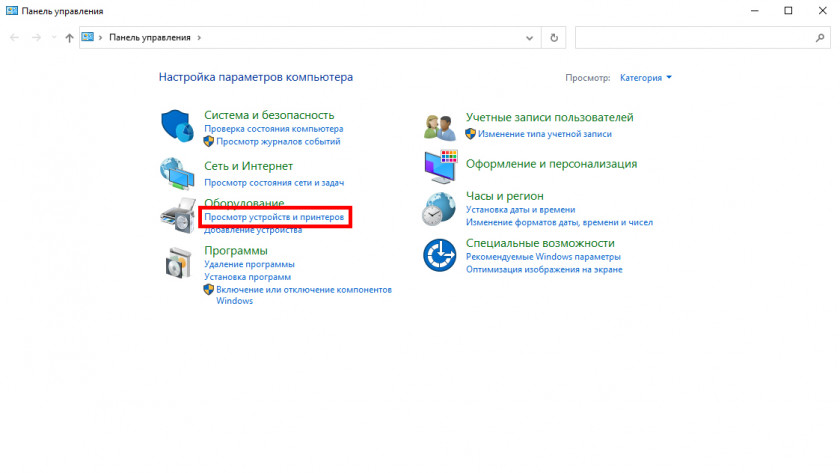The width and height of the screenshot is (840, 473).
Task: Open Просмотр устройств и принтеров link
Action: click(x=274, y=217)
